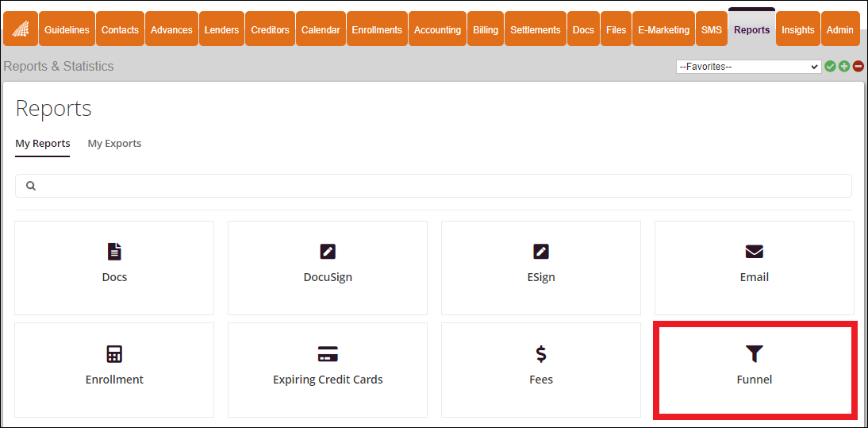868x428 pixels.
Task: Open the Admin tab
Action: tap(839, 29)
